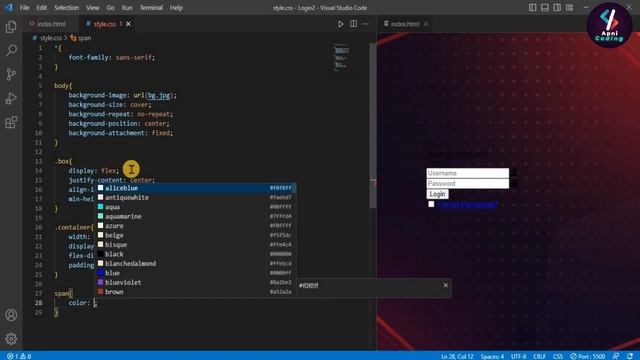Screen dimensions: 640x360
Task: Change language mode via CSS status
Action: click(x=558, y=356)
